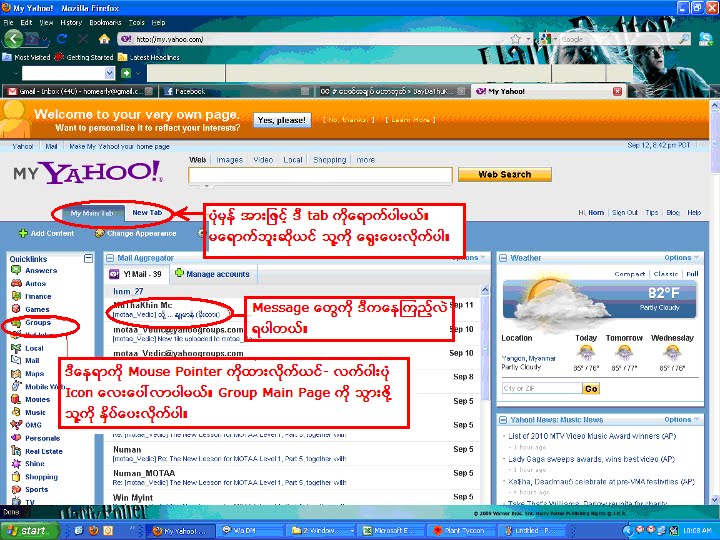Switch to Gmail Inbox browser tab
Screen dimensions: 720x540
pyautogui.click(x=80, y=91)
